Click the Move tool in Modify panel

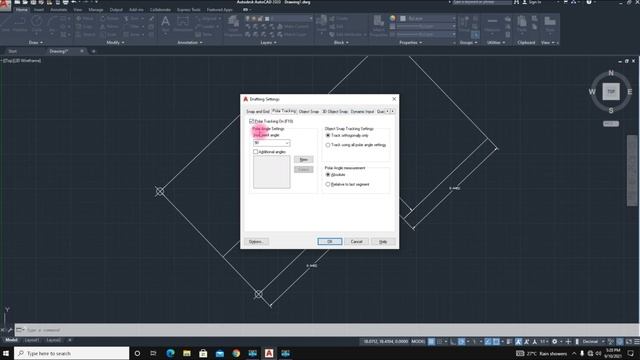pos(84,18)
